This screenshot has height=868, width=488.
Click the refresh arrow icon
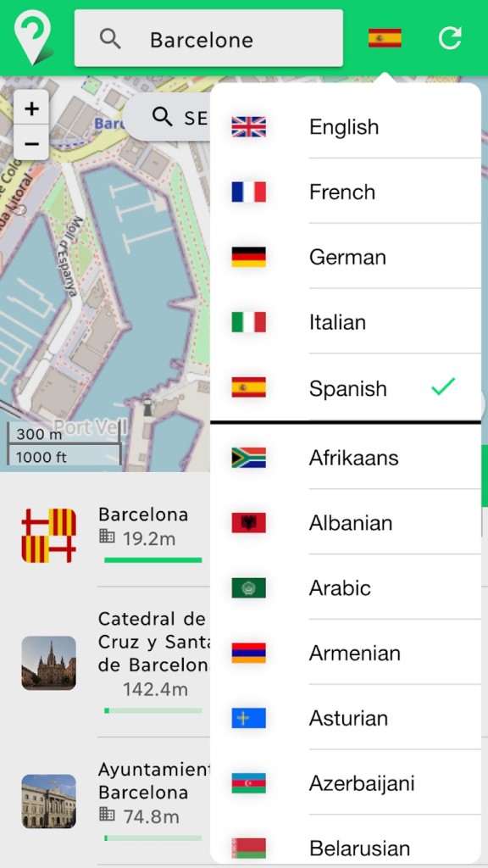(450, 38)
